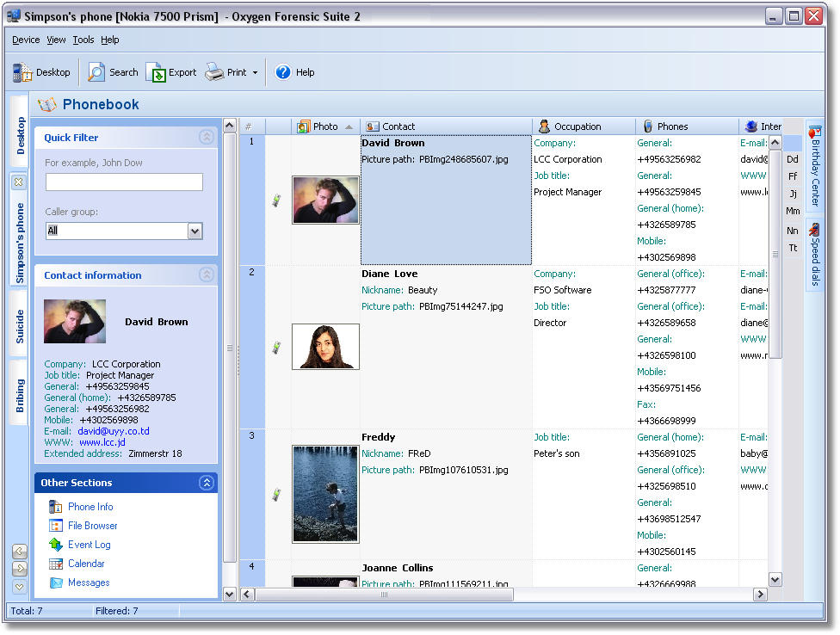Click the Messages envelope icon
Viewport: 840px width, 635px height.
click(x=56, y=583)
